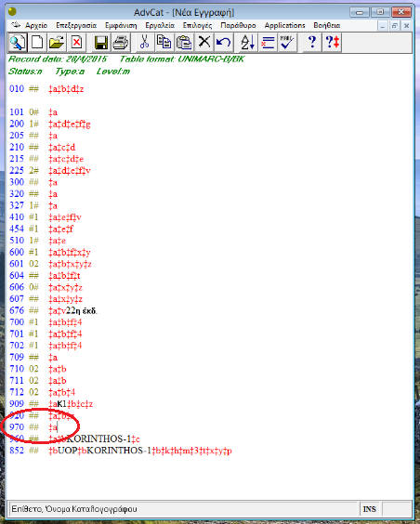Click subfields of field 454

click(x=60, y=229)
